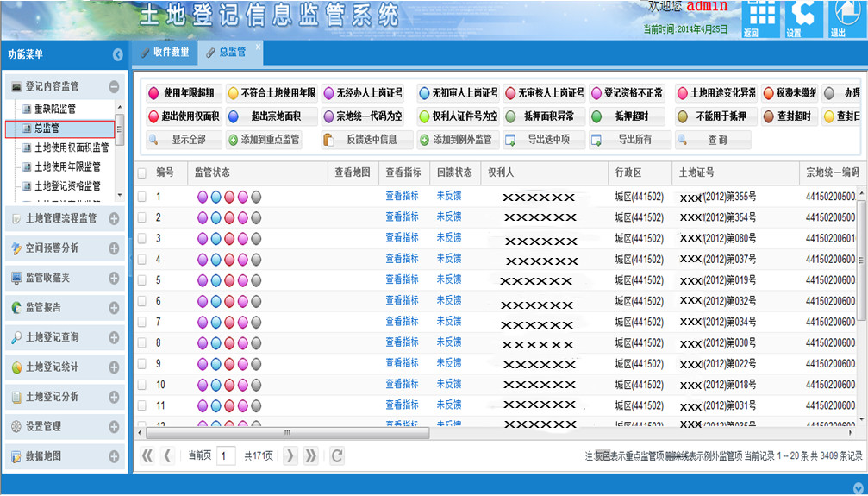Toggle the select-all checkbox in table header

coord(142,173)
